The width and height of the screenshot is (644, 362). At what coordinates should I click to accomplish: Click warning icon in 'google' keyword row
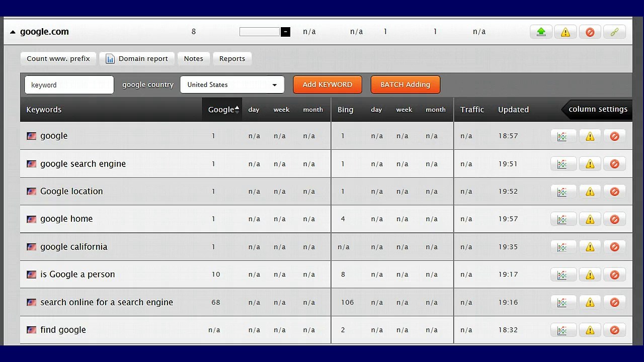590,136
